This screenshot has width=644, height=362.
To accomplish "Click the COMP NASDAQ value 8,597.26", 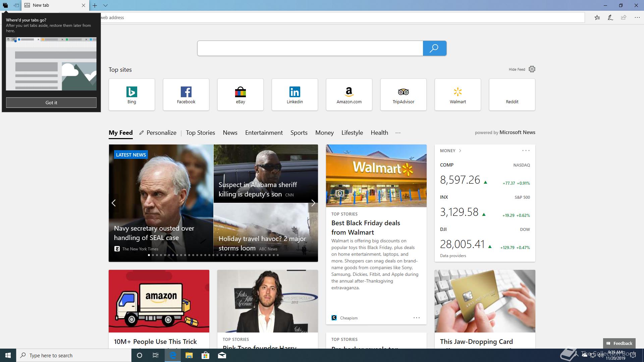I will [460, 180].
